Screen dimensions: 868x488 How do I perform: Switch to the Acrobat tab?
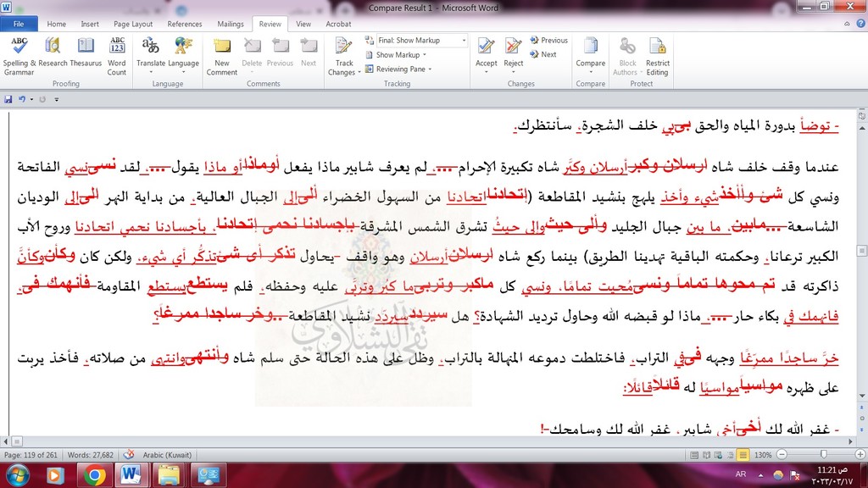click(x=338, y=24)
